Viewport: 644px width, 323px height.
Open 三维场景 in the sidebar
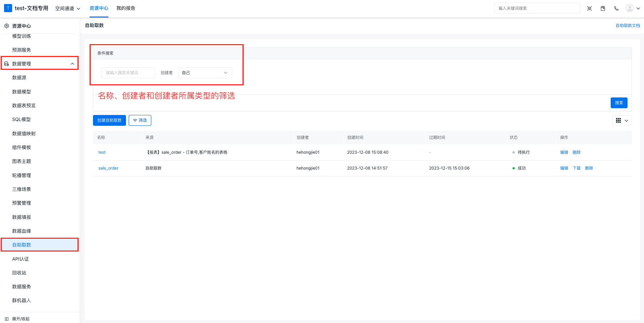tap(22, 189)
